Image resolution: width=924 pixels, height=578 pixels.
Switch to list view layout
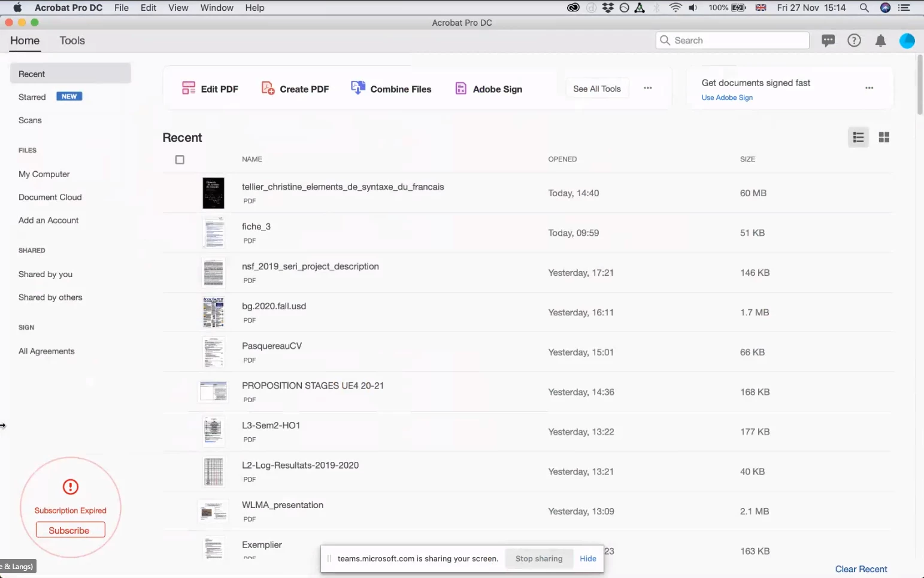coord(859,138)
